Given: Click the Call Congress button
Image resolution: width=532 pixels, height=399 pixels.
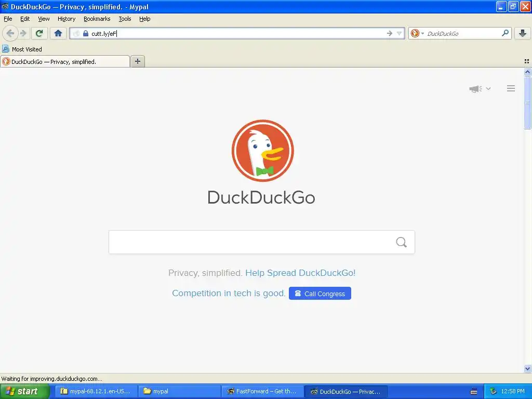Looking at the screenshot, I should (320, 294).
